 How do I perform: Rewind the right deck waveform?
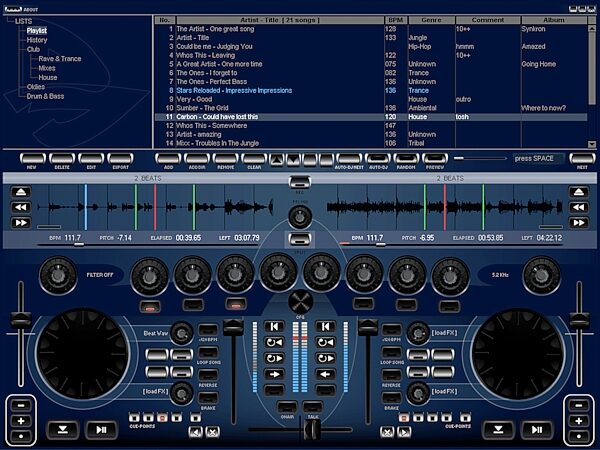coord(579,207)
